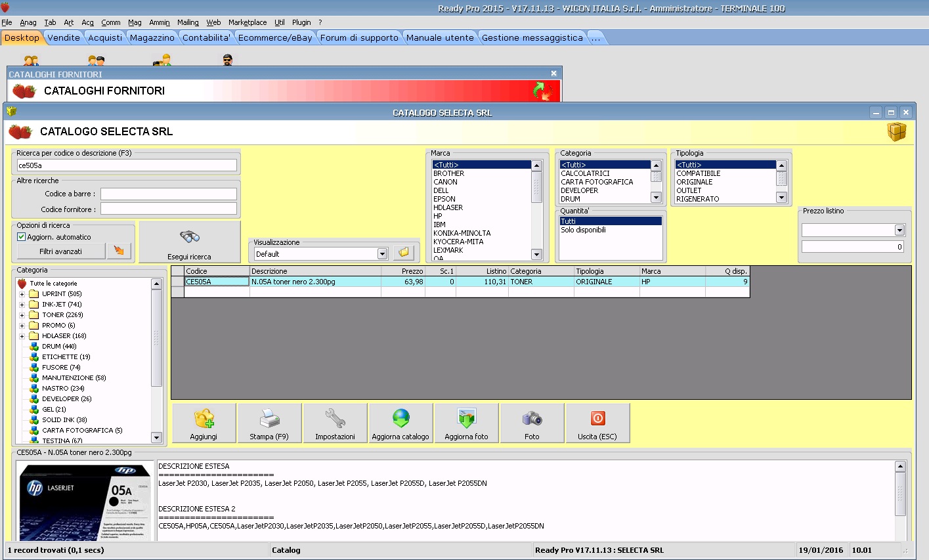Select the SOLID INK (38) tree item
The width and height of the screenshot is (929, 560).
pos(64,420)
